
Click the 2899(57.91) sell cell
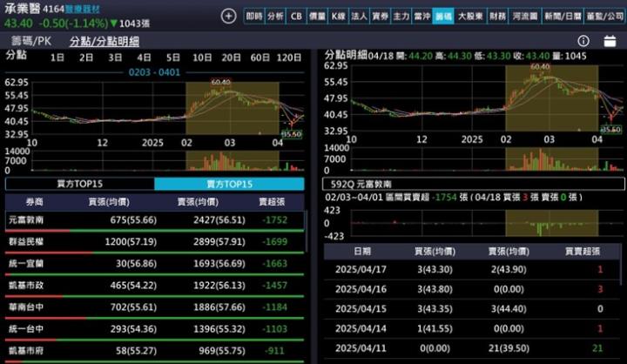[x=219, y=242]
